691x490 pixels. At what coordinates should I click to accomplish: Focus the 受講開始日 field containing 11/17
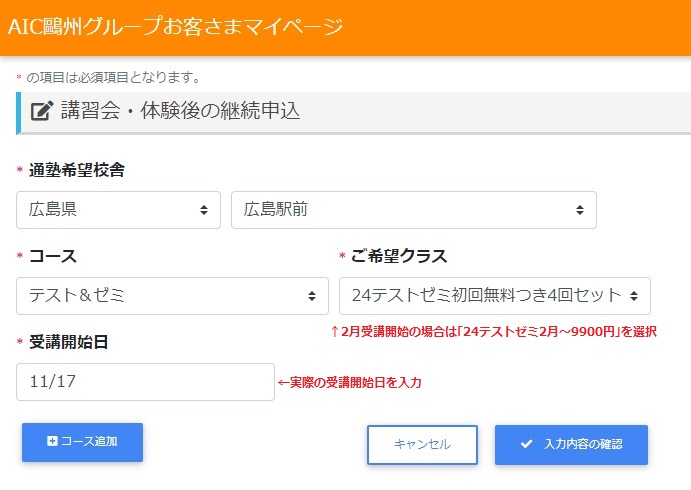pos(145,382)
